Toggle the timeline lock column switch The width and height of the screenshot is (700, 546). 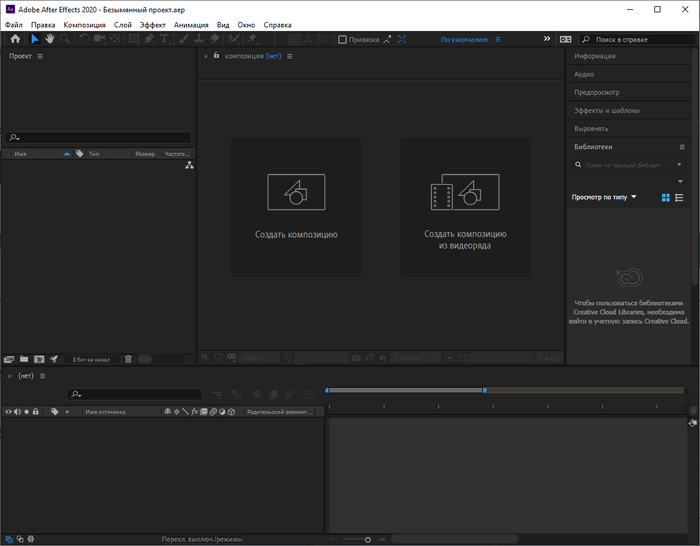point(36,412)
